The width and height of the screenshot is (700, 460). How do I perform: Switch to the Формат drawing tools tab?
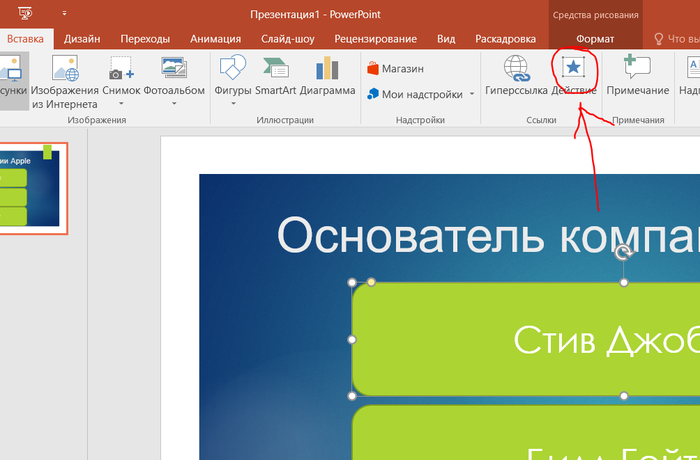click(x=595, y=39)
